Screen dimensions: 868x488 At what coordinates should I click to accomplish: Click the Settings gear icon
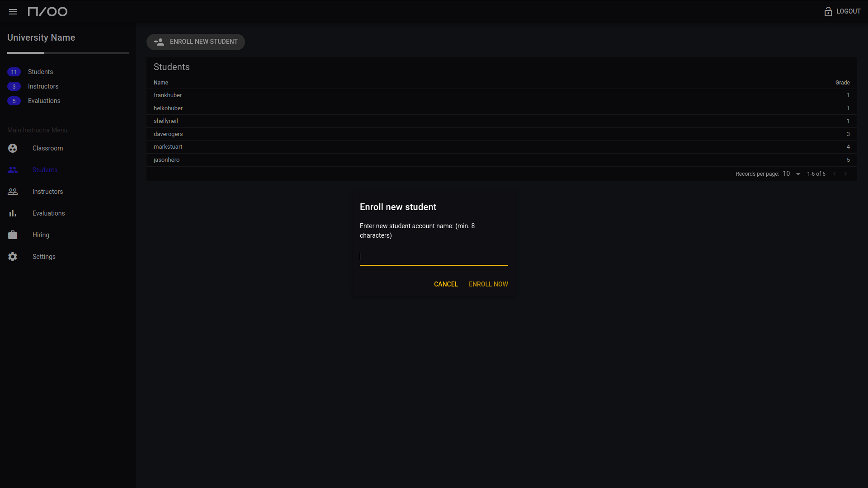(13, 257)
